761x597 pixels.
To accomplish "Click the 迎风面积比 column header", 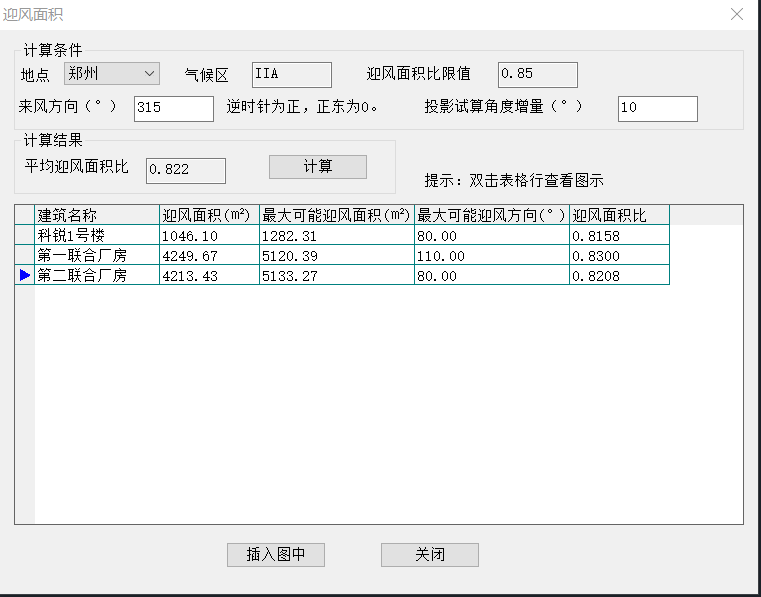I will tap(619, 215).
